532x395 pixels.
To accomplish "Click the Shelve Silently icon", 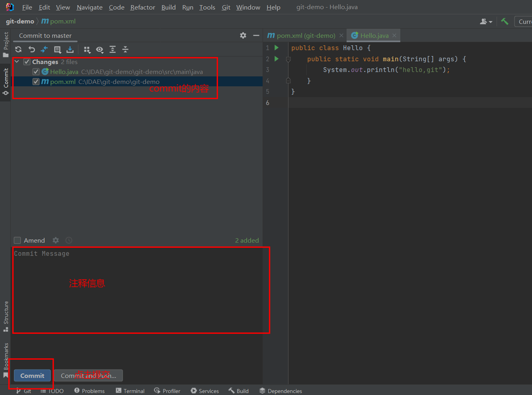I will pos(70,49).
